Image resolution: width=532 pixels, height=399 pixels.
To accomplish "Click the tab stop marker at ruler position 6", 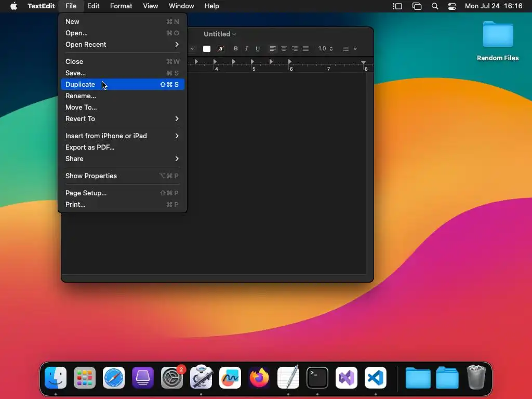I will click(290, 61).
